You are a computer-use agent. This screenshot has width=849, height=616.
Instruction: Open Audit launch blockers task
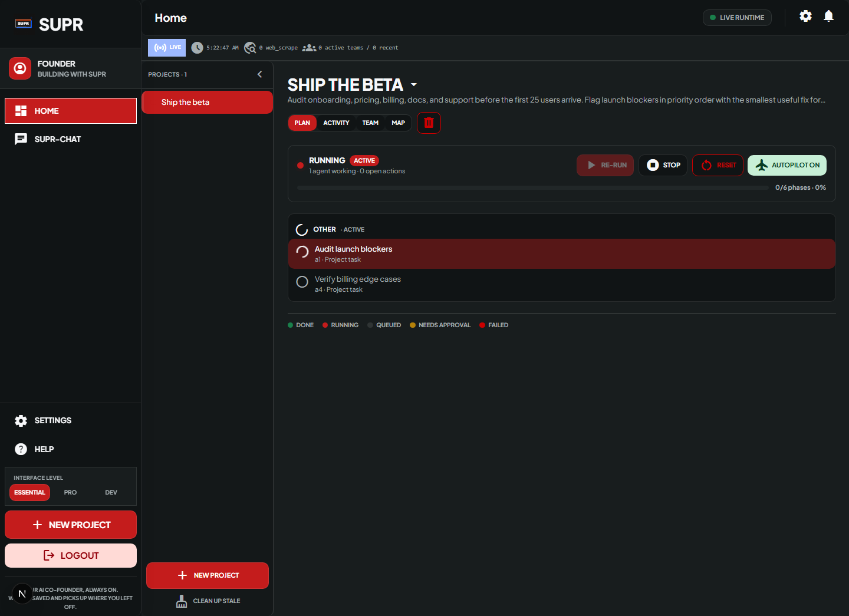point(561,253)
